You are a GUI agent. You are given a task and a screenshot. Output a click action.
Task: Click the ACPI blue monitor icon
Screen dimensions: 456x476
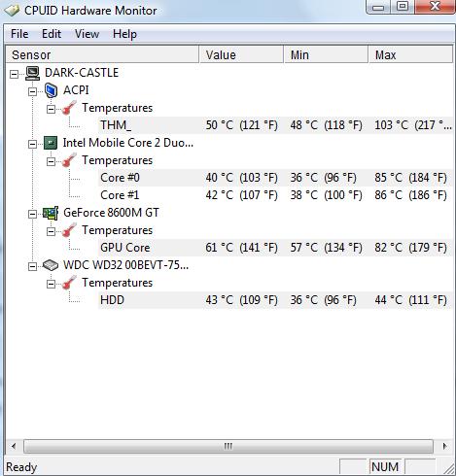tap(51, 90)
